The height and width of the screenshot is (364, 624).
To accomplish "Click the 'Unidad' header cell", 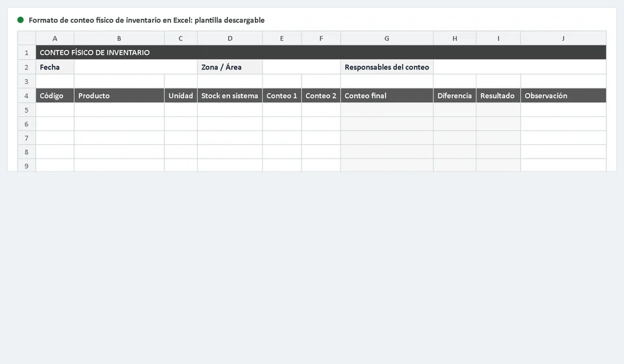I will tap(181, 96).
